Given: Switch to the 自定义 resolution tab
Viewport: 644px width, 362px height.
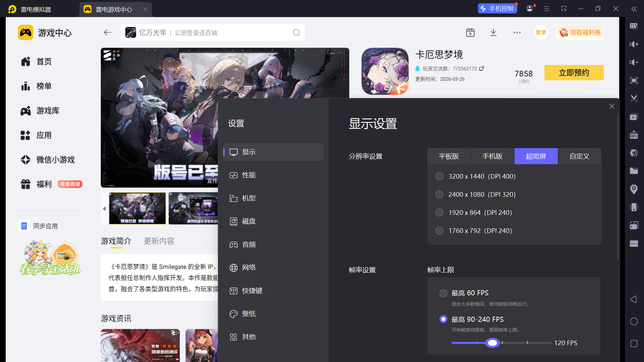Looking at the screenshot, I should point(579,156).
